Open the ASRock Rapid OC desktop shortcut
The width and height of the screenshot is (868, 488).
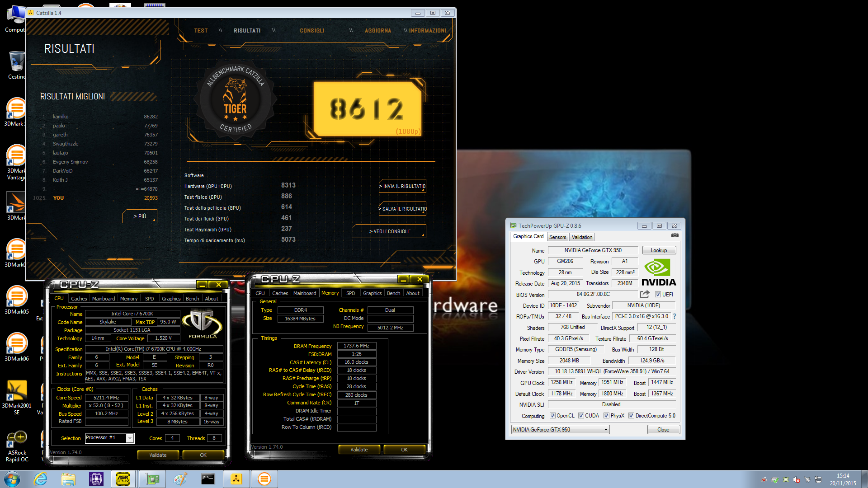click(x=17, y=446)
